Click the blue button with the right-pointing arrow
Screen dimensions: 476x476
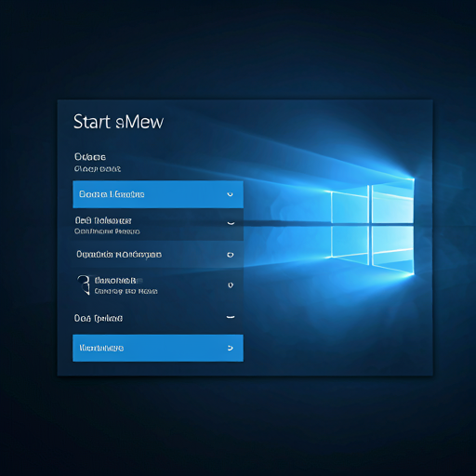[x=158, y=348]
